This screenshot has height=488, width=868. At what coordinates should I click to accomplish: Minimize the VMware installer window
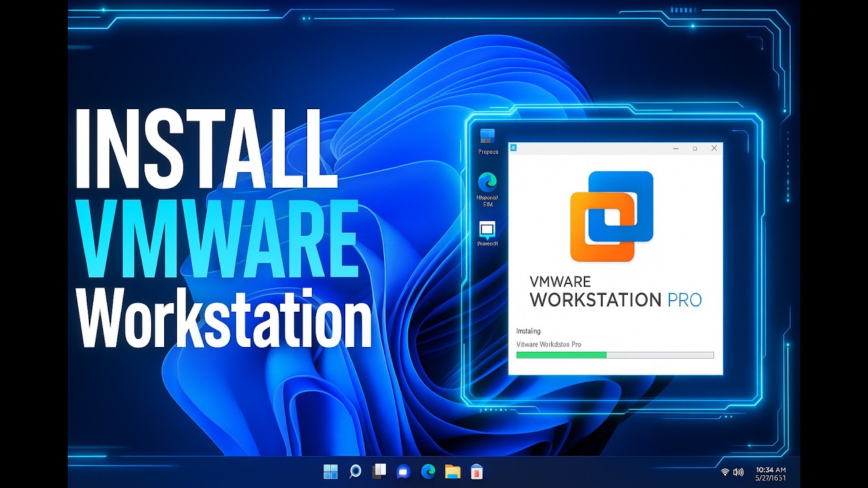676,148
